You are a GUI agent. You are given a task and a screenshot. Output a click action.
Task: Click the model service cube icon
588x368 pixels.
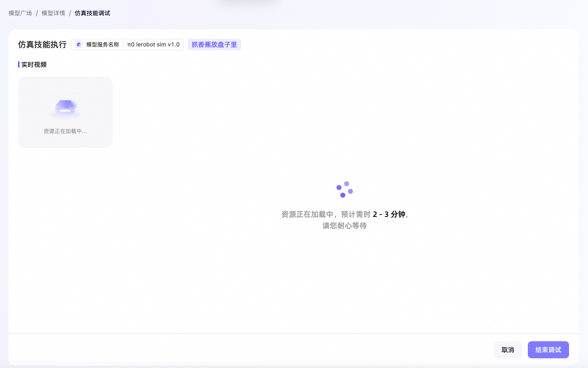click(79, 45)
